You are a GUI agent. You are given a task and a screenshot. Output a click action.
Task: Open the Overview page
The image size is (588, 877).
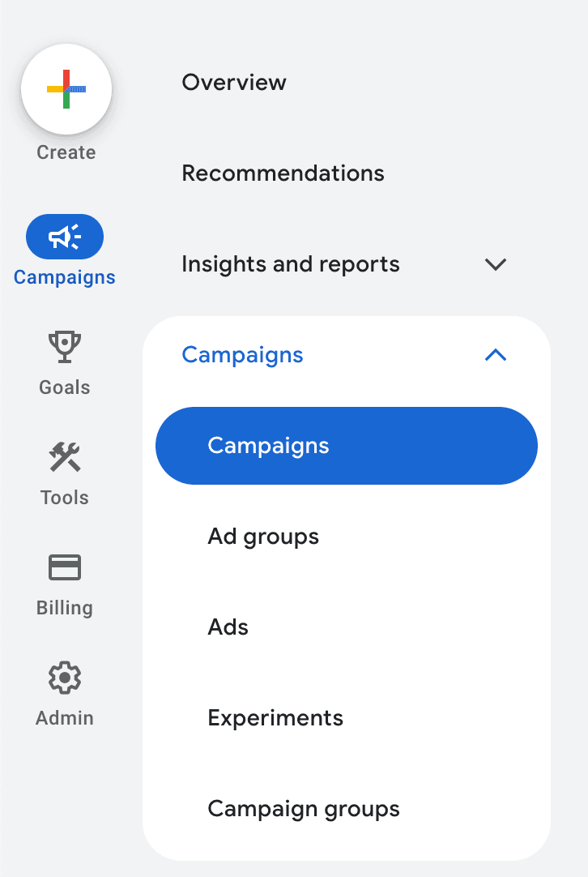coord(234,83)
